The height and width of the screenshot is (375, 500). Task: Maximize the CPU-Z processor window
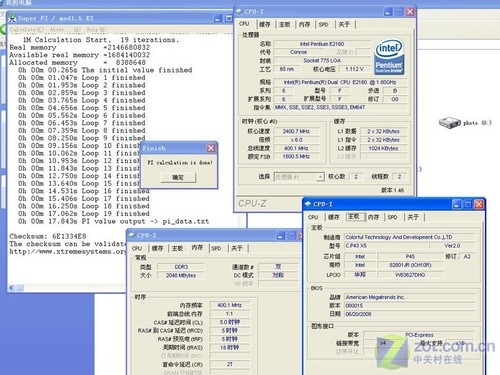coord(399,12)
